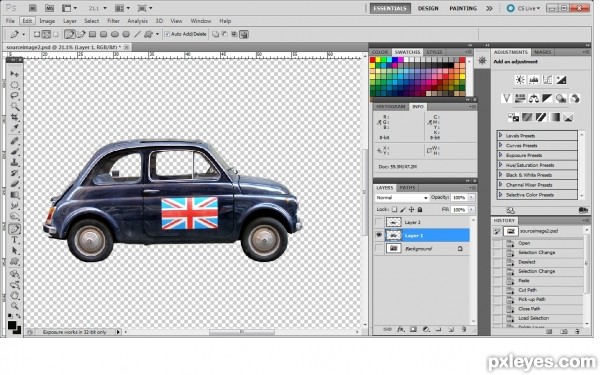The width and height of the screenshot is (600, 375).
Task: Expand Exposure Presets
Action: [x=501, y=155]
